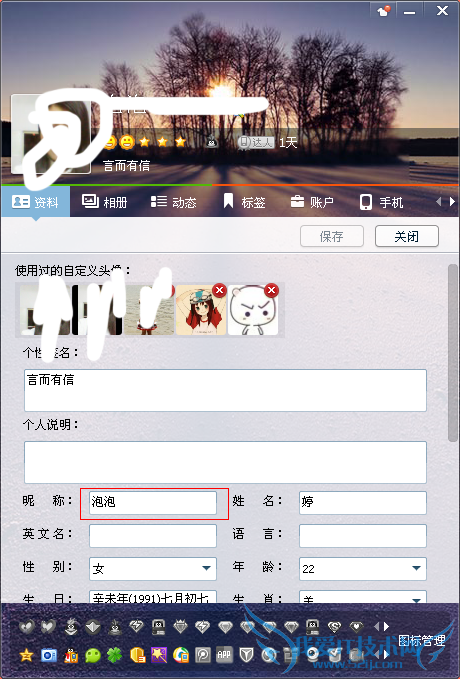Click the gold coin wallet icon
The width and height of the screenshot is (460, 679).
[137, 655]
